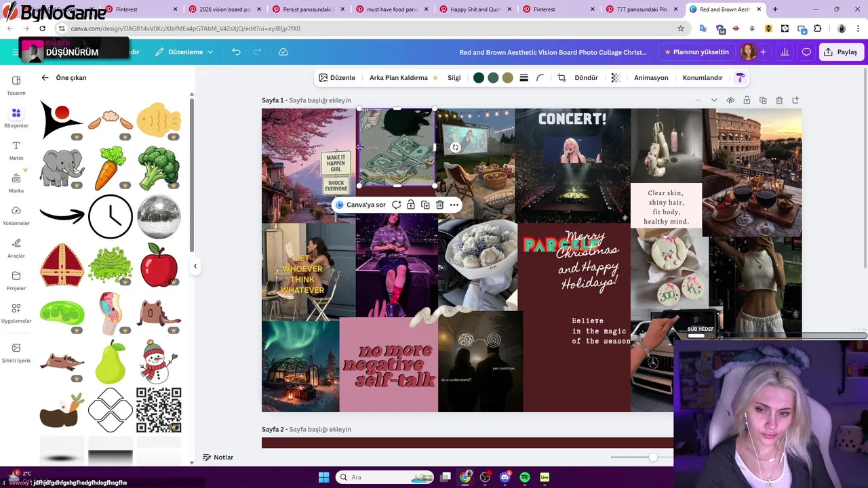Select the snowman element
868x488 pixels.
click(x=159, y=362)
